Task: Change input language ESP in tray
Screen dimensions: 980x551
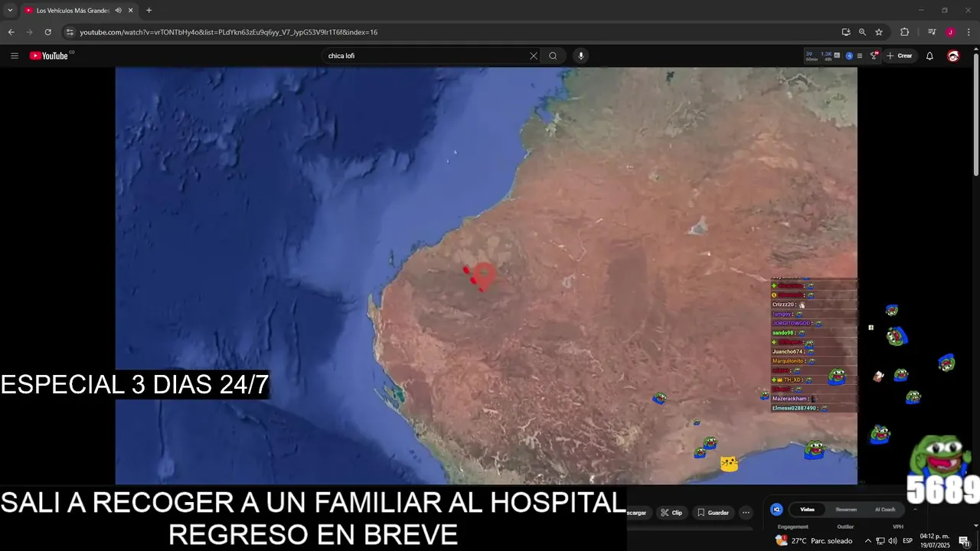Action: [907, 541]
